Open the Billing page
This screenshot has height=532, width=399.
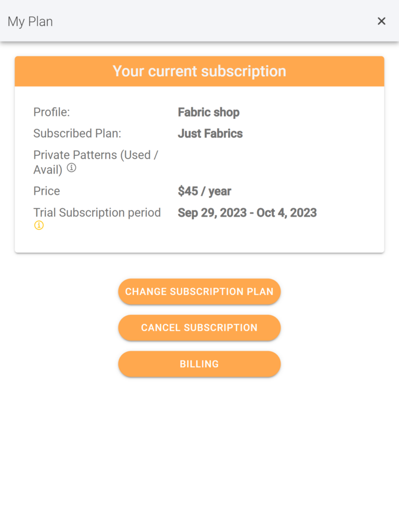coord(199,364)
